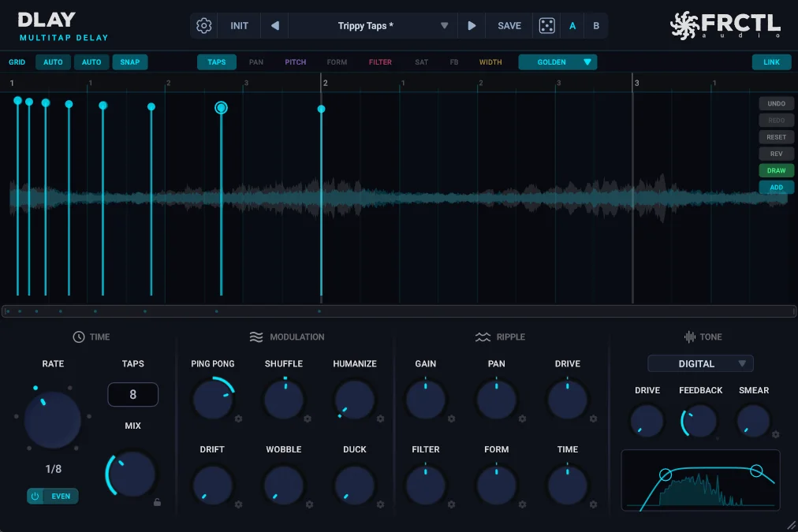Click the Reset button
798x532 pixels.
(776, 137)
